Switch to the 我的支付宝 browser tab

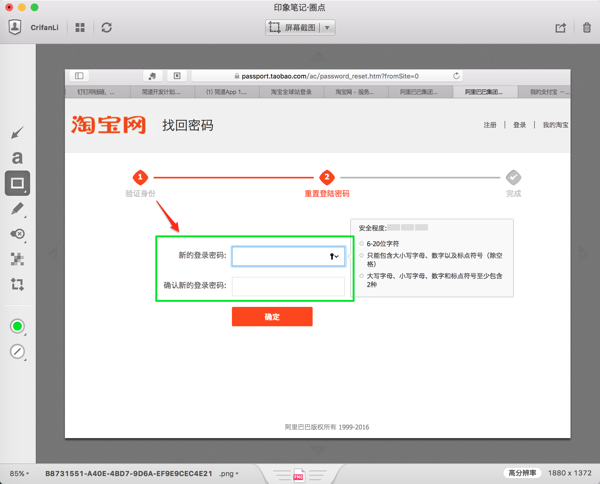[545, 92]
